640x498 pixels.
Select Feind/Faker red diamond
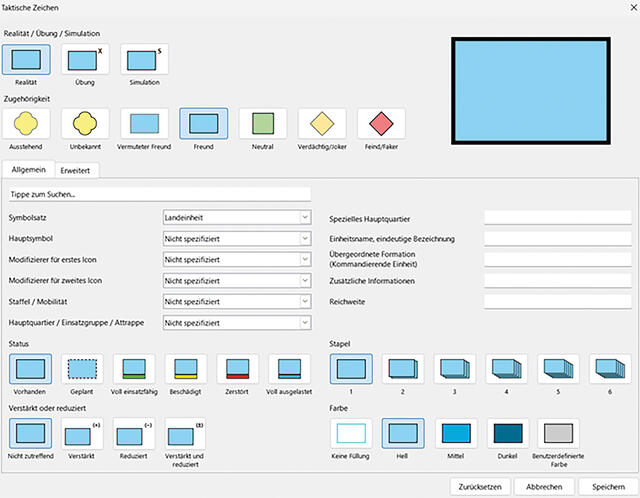tap(381, 123)
